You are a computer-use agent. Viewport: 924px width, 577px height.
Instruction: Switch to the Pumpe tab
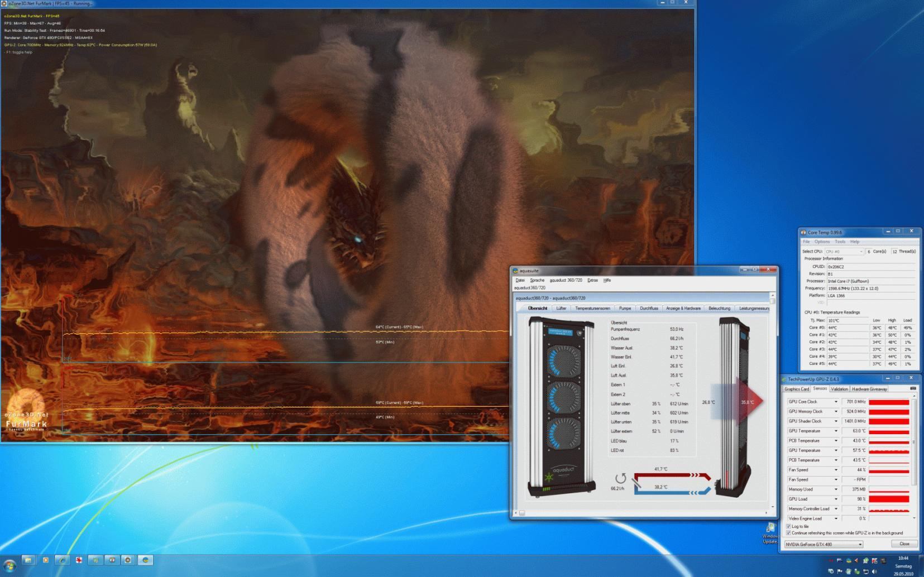point(625,308)
